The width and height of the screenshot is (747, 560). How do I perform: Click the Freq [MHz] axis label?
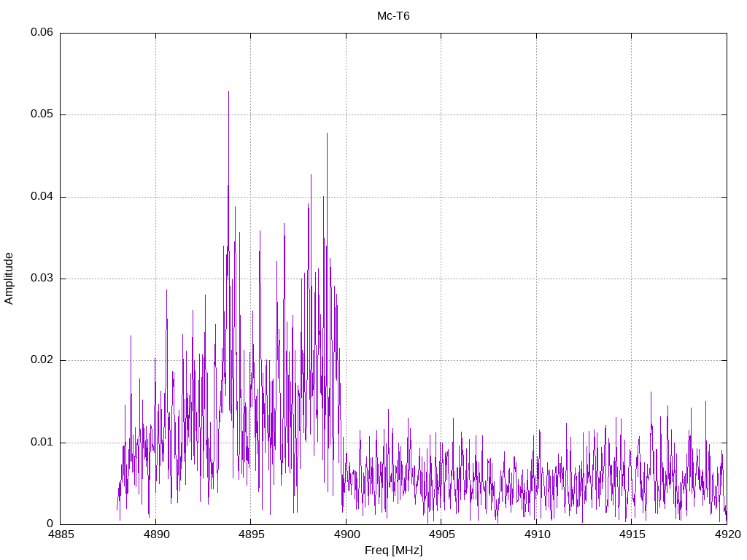(x=393, y=551)
